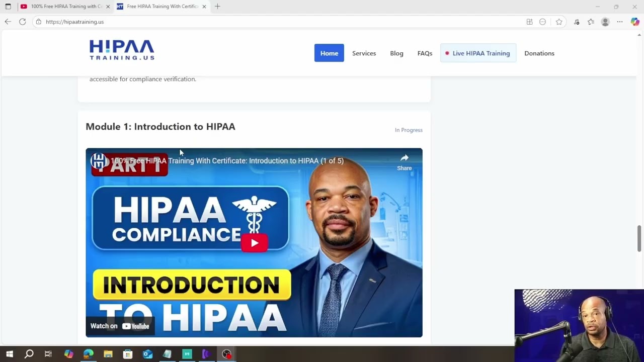The height and width of the screenshot is (362, 644).
Task: Close the 100% Free HIPAA Training YouTube tab
Action: coord(108,7)
